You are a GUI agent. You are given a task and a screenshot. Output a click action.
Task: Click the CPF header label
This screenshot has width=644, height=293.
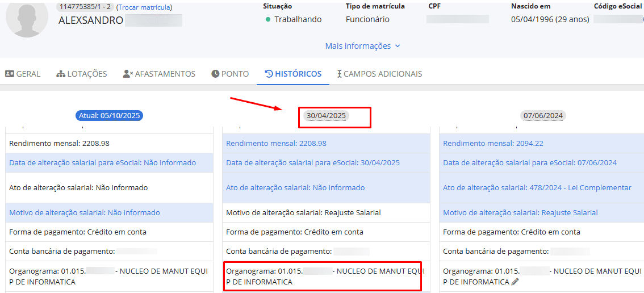click(x=434, y=6)
